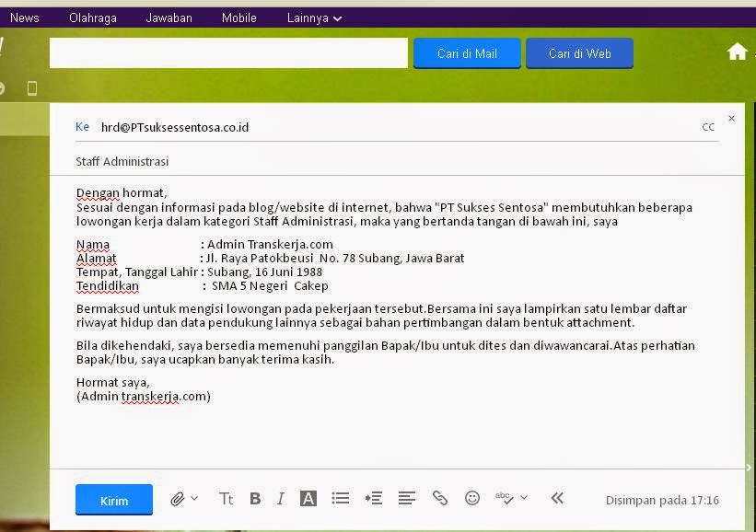Screen dimensions: 756x532
Task: Show the CC recipient field
Action: (708, 127)
